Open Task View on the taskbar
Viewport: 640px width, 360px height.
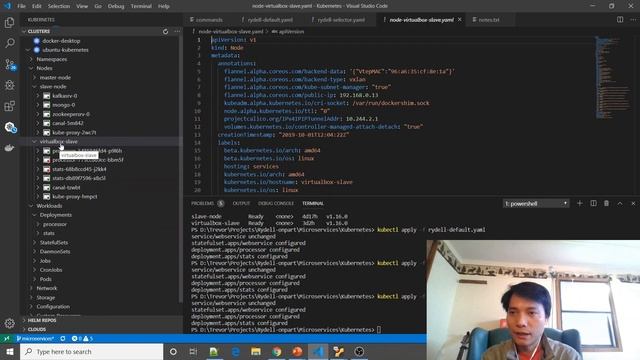point(193,351)
